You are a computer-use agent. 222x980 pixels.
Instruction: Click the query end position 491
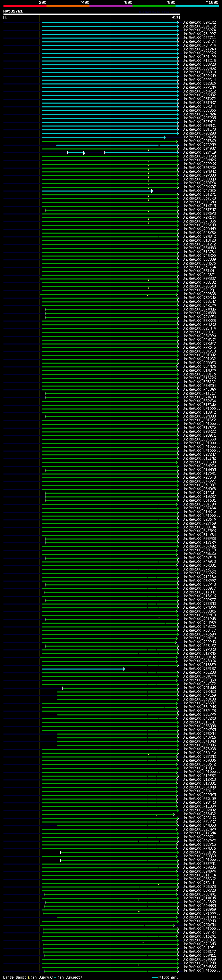click(175, 17)
